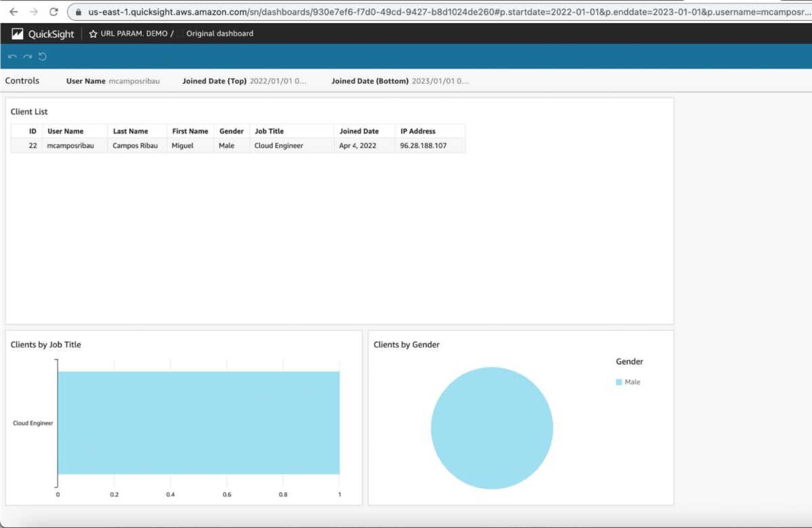Star the URL PARAM. DEMO dashboard
This screenshot has height=528, width=812.
tap(93, 34)
